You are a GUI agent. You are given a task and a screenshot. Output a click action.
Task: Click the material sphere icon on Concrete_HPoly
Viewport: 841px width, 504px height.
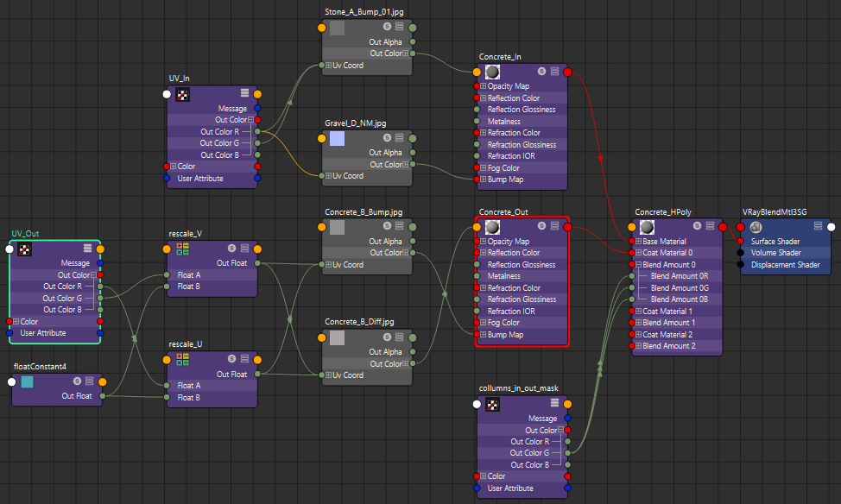tap(648, 227)
